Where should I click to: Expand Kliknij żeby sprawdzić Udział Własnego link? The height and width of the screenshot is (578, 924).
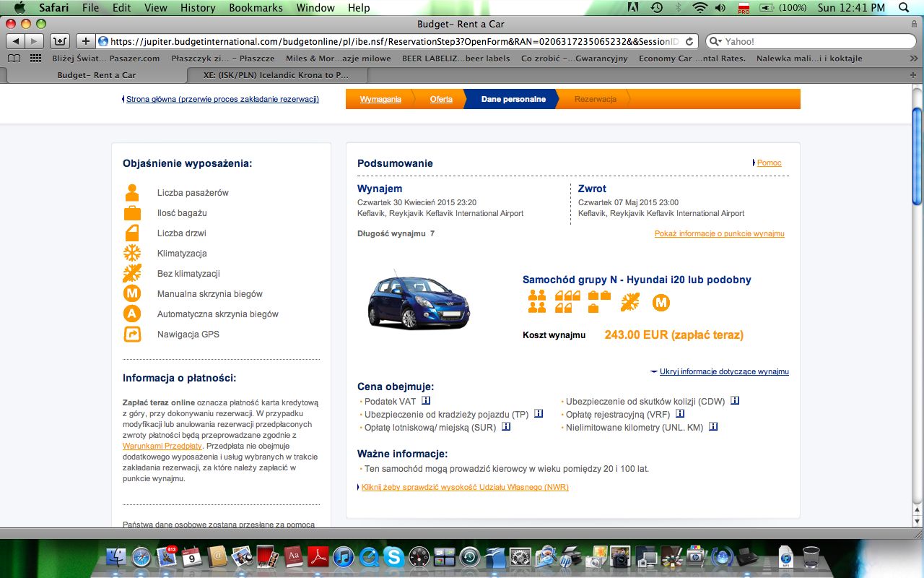(x=465, y=487)
